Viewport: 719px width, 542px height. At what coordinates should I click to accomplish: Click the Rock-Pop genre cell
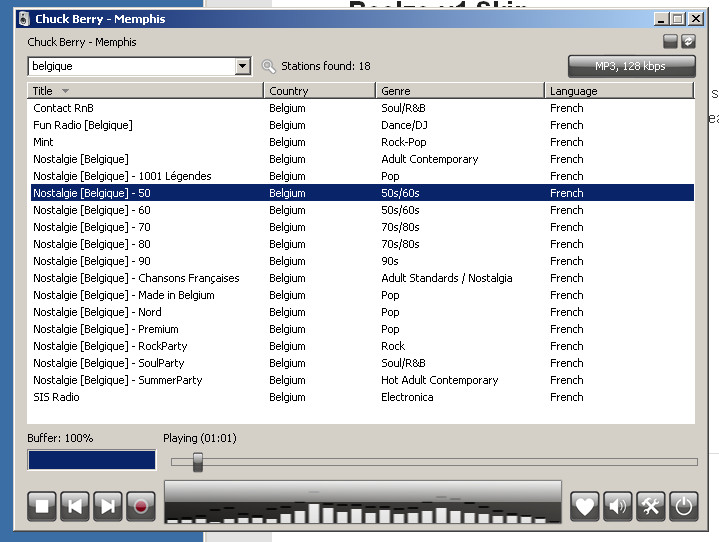(404, 142)
